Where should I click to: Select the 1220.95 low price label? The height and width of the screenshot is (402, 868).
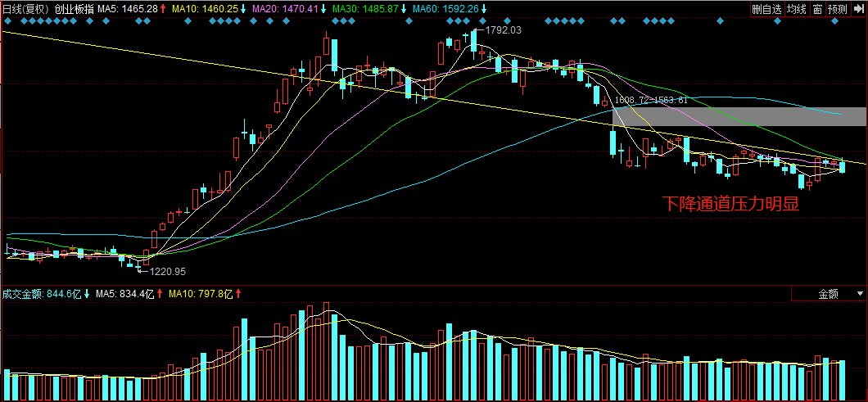point(167,271)
